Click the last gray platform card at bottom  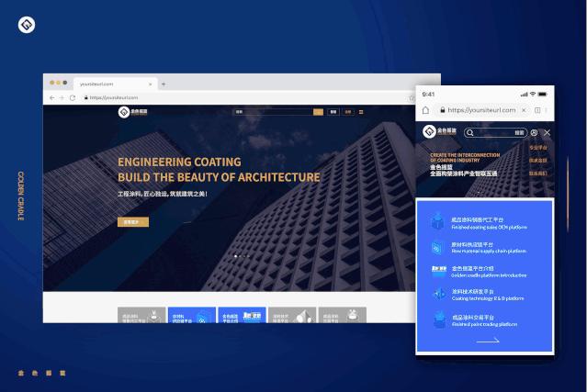342,315
